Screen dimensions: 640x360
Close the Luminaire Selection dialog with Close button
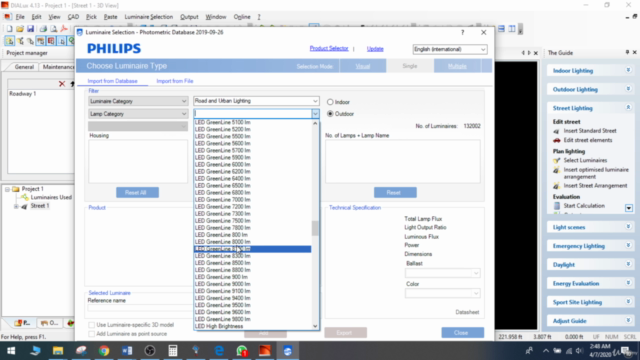click(x=462, y=333)
